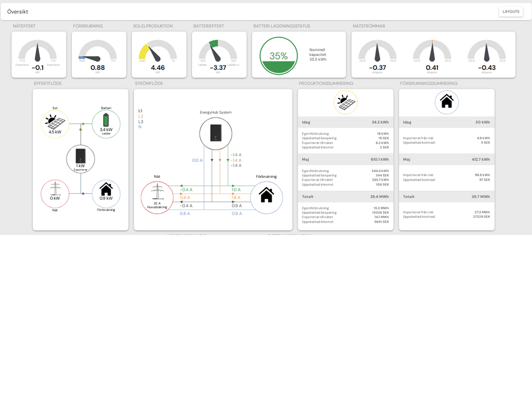Select the N neutral legend label
The width and height of the screenshot is (532, 399).
tap(140, 127)
